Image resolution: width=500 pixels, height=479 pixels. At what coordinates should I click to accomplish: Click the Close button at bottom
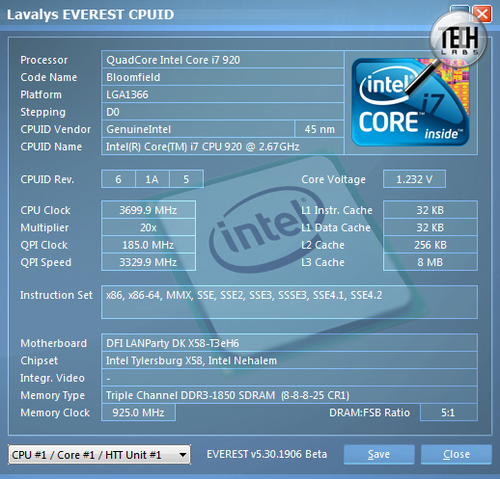[456, 454]
